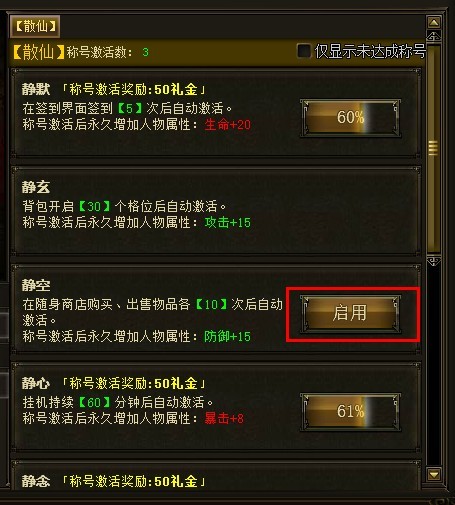Screen dimensions: 455x505
Task: Select the 静空 title name
Action: 36,285
